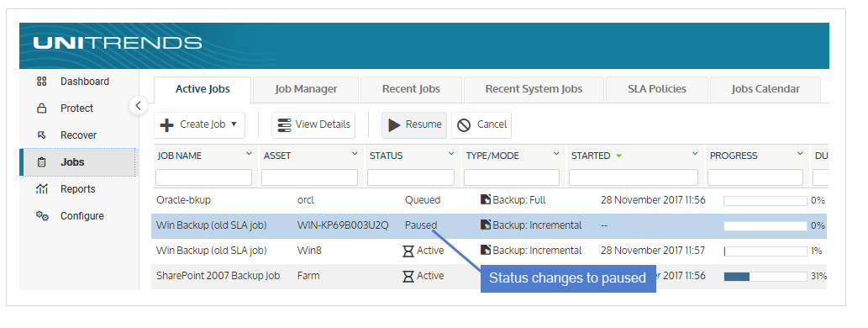The height and width of the screenshot is (328, 868).
Task: Click the Win8 asset cell
Action: click(309, 251)
